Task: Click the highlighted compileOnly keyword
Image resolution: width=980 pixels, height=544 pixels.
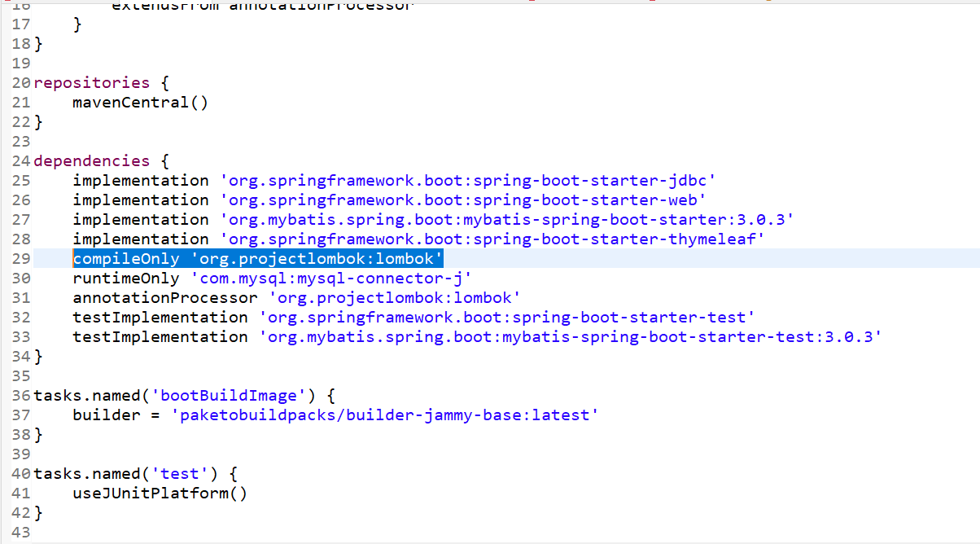Action: coord(126,259)
